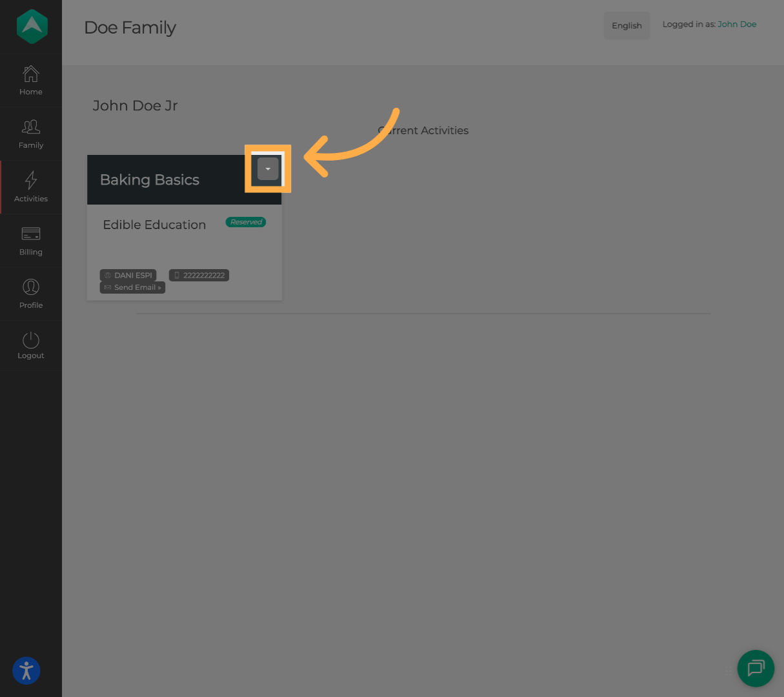Click the Baking Basics card title
Screen dimensions: 784x697
click(x=150, y=180)
